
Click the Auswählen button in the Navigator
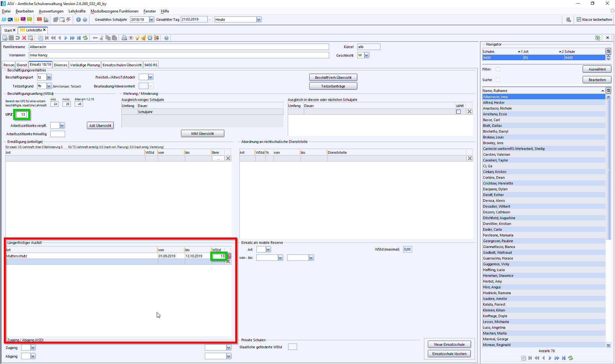tap(597, 69)
